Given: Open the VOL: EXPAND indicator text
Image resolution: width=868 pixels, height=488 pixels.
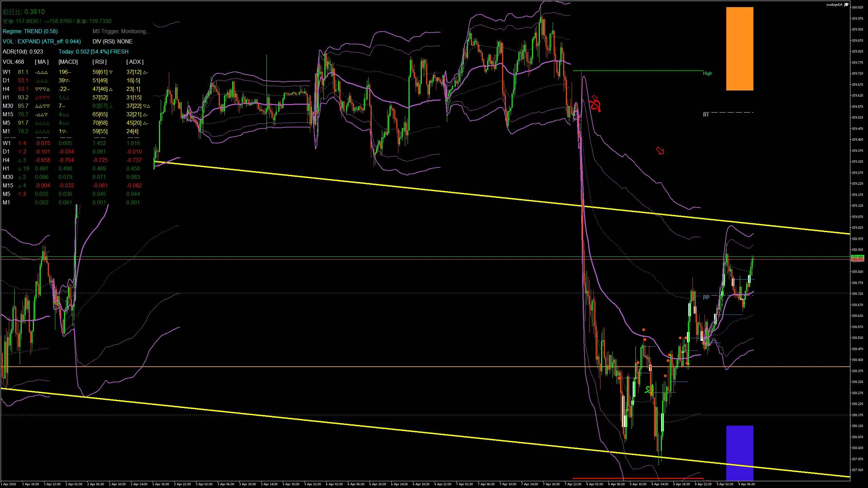Looking at the screenshot, I should pyautogui.click(x=41, y=41).
